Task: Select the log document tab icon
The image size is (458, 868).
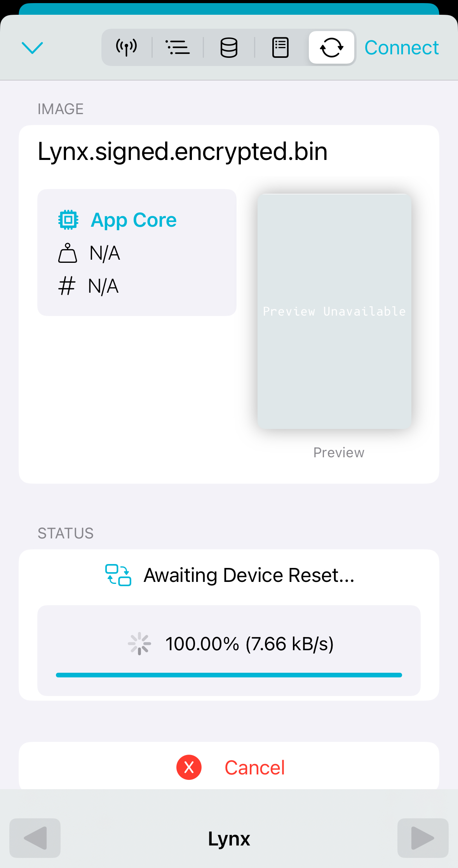Action: tap(280, 47)
